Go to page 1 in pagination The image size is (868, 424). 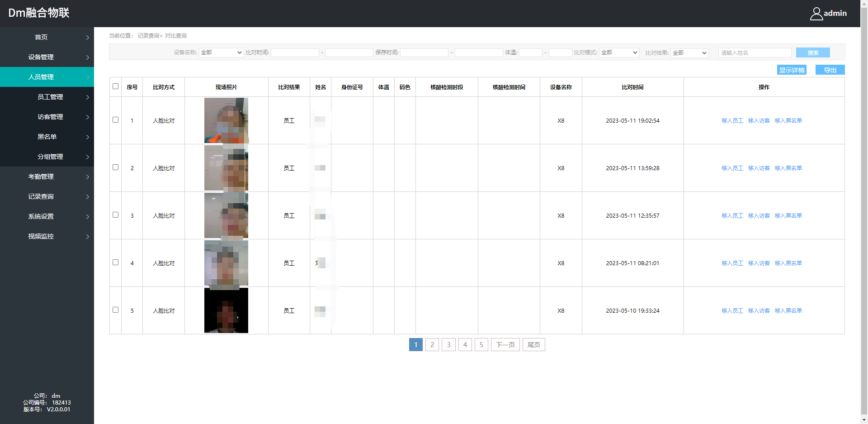(416, 344)
